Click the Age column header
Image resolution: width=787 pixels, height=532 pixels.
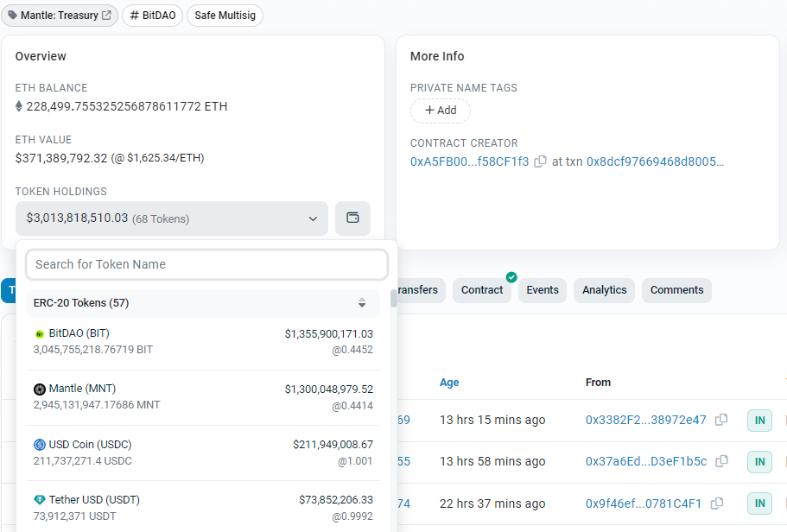[x=449, y=382]
